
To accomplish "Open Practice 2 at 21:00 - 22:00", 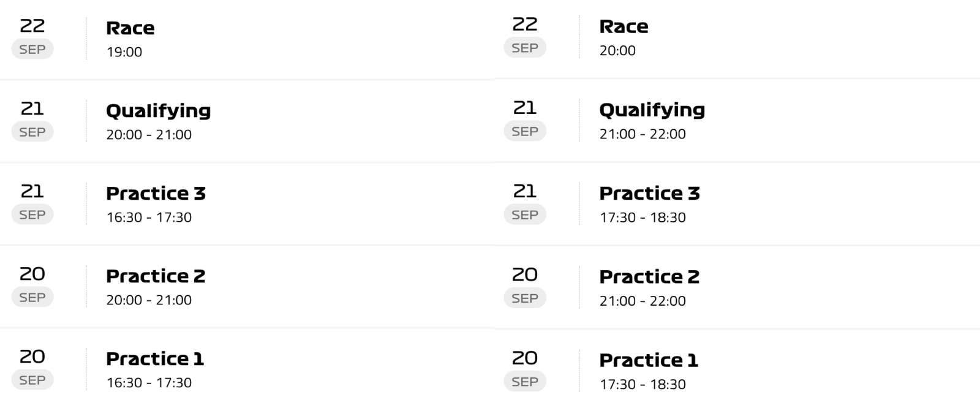I will click(737, 287).
